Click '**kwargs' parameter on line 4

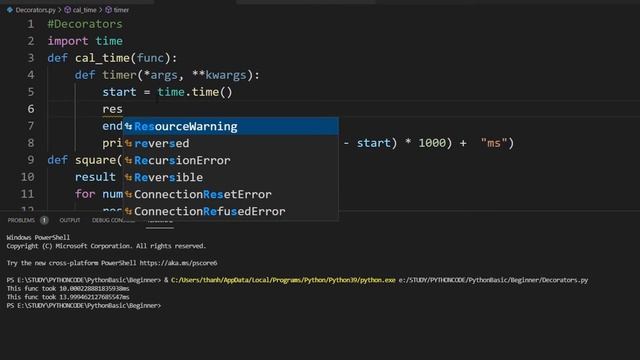coord(219,75)
